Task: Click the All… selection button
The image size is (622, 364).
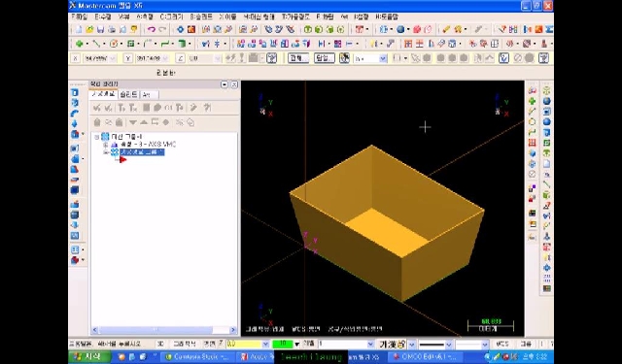Action: pos(298,58)
